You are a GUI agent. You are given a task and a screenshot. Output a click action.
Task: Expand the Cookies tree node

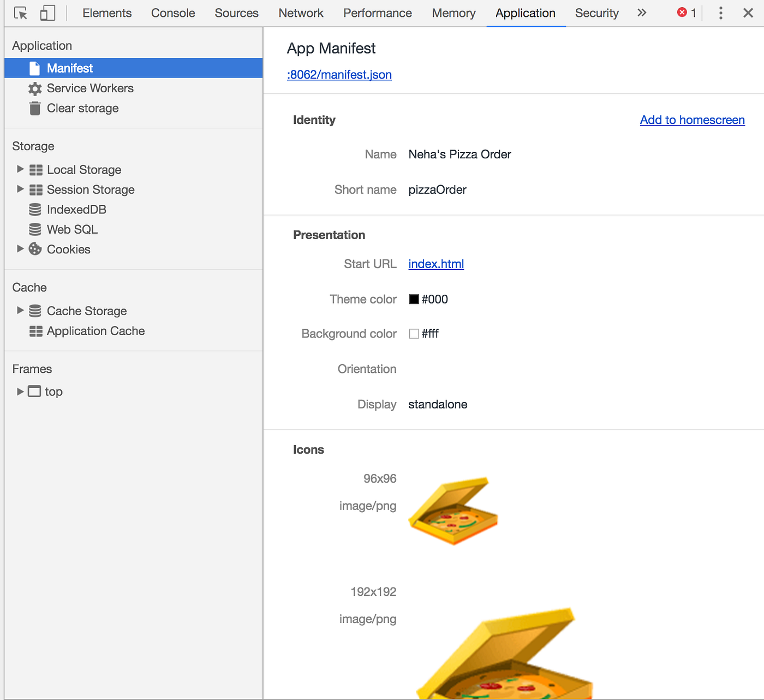tap(20, 248)
